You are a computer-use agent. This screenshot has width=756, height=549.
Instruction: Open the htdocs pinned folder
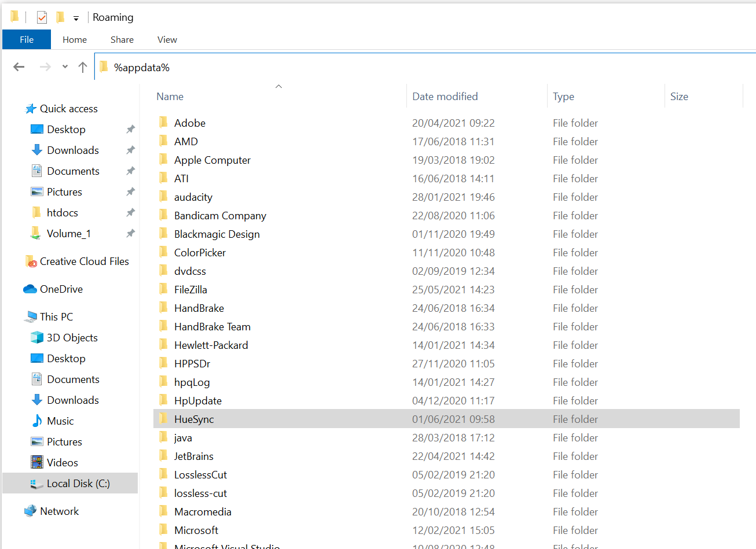(x=62, y=213)
